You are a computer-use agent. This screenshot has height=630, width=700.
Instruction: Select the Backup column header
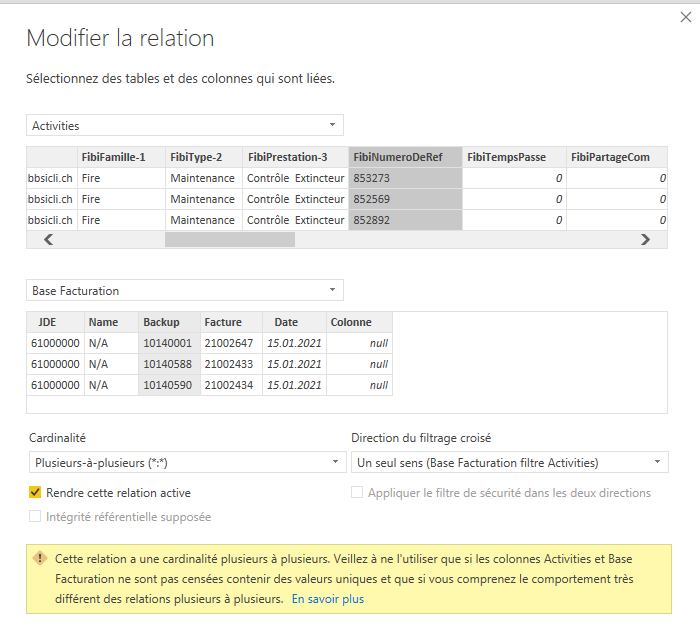169,322
